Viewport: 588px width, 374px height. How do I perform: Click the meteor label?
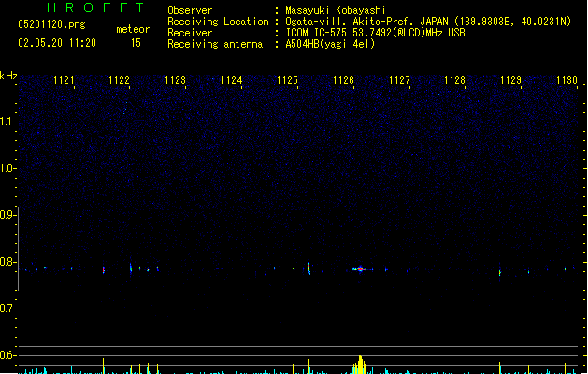pos(133,29)
